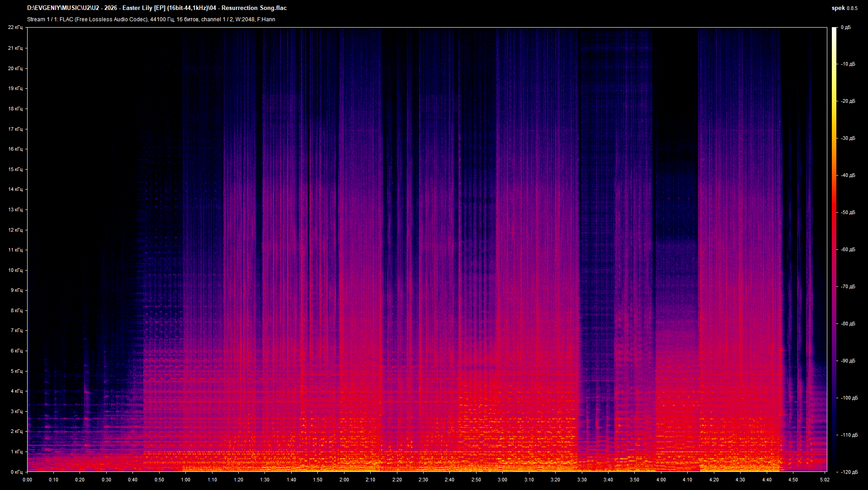Click the '-100 дБ' level label
The height and width of the screenshot is (490, 868).
[x=849, y=398]
